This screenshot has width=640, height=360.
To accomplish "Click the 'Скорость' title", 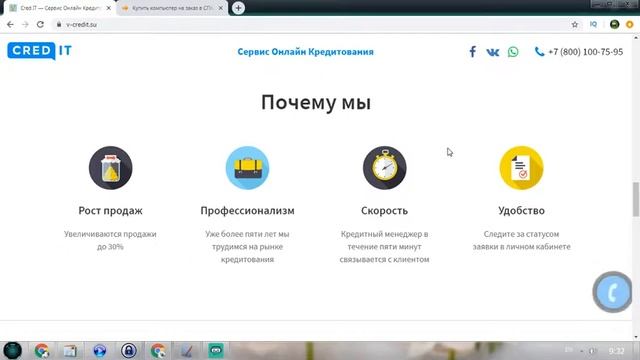I will [x=384, y=211].
